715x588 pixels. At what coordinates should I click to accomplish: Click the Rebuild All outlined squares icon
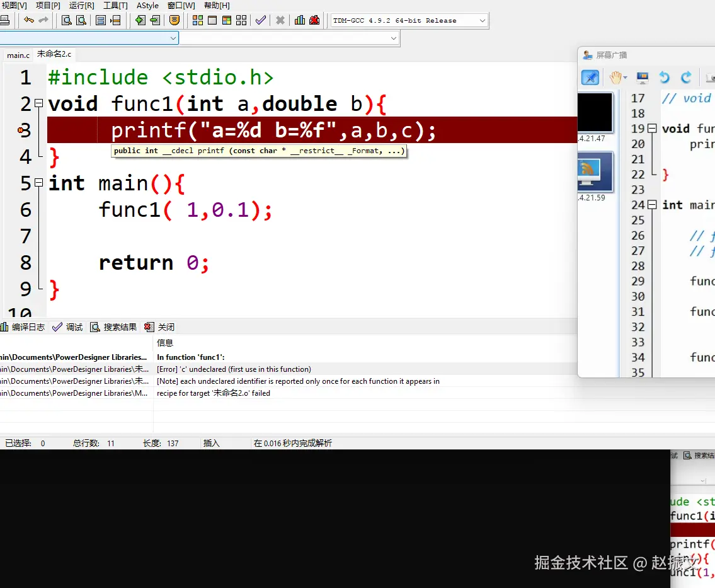[241, 20]
